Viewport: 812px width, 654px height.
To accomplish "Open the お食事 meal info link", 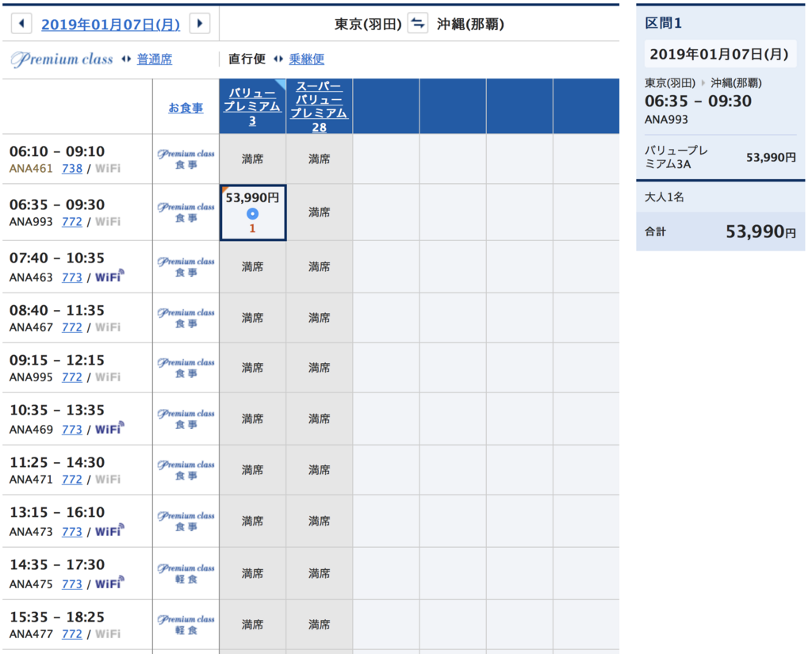I will click(x=186, y=108).
